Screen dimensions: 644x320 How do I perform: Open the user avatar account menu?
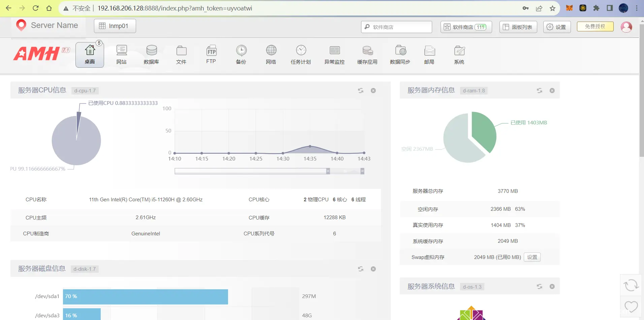626,27
